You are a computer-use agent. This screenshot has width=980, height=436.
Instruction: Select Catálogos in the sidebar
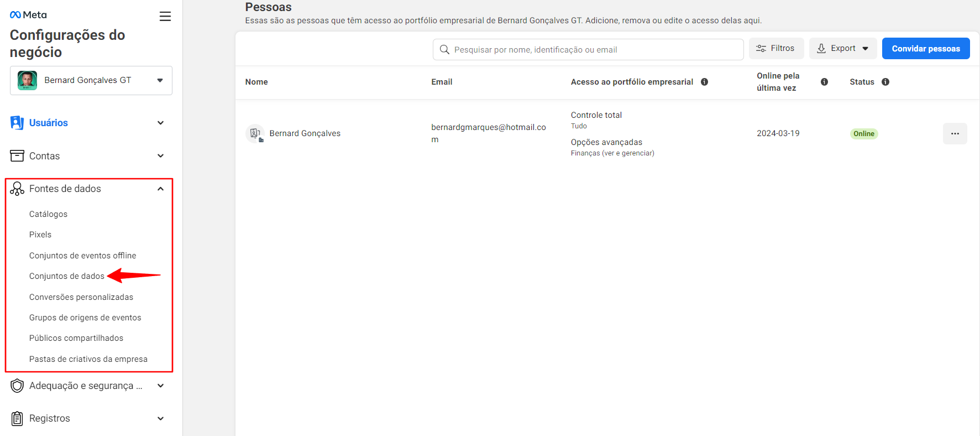(48, 214)
